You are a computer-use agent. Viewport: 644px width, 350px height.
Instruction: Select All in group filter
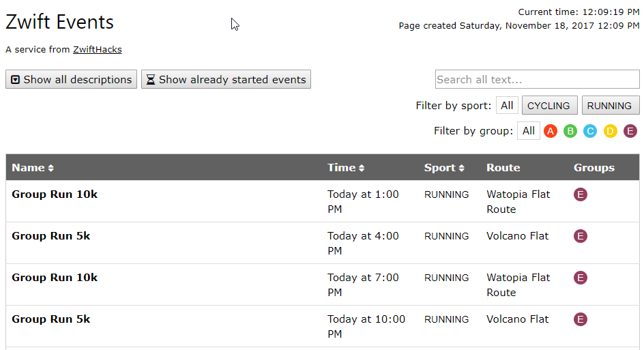coord(528,131)
